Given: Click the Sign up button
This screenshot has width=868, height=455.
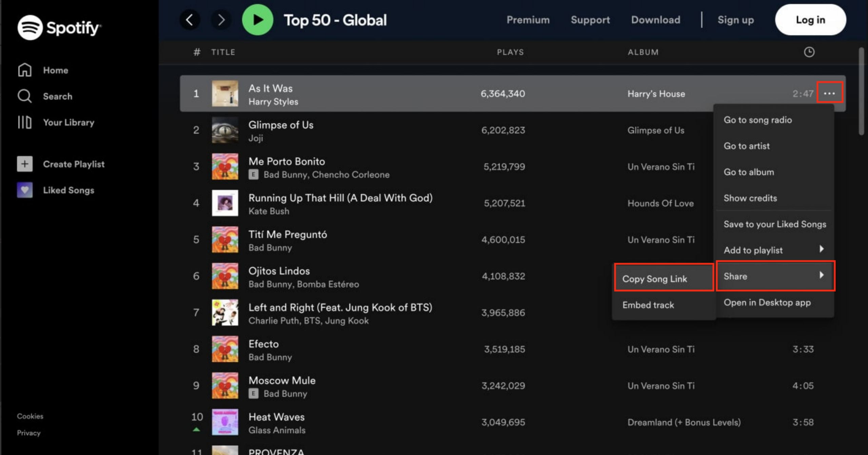Looking at the screenshot, I should (x=735, y=20).
